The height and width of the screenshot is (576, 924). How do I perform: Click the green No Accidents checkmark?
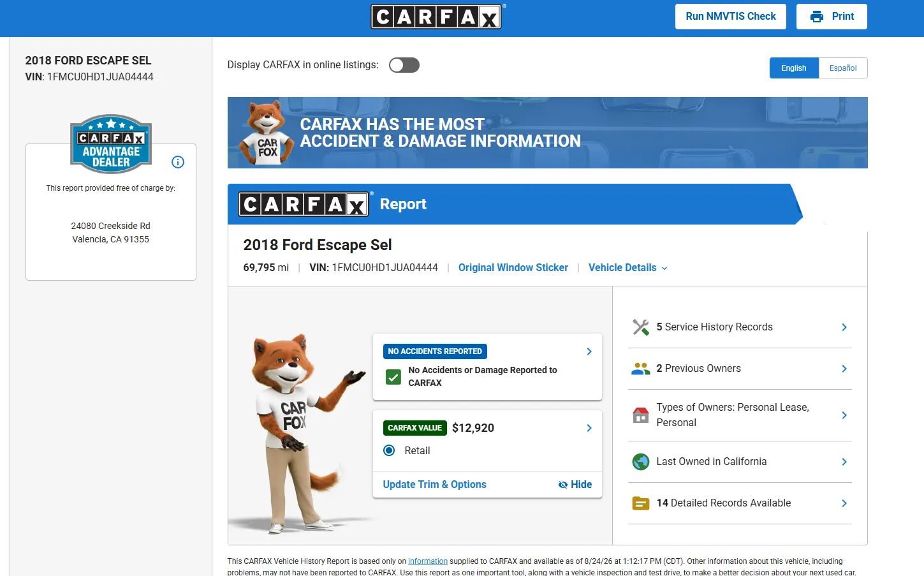[393, 377]
